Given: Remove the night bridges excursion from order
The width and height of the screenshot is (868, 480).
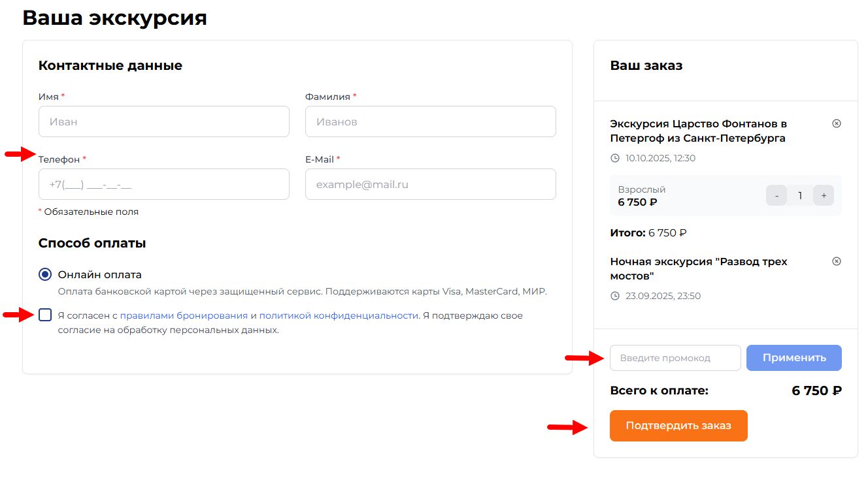Looking at the screenshot, I should [836, 261].
